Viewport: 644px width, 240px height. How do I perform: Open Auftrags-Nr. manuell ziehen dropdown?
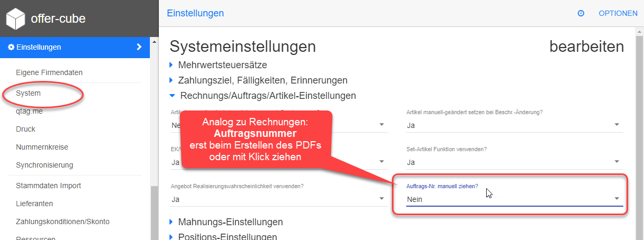point(514,199)
